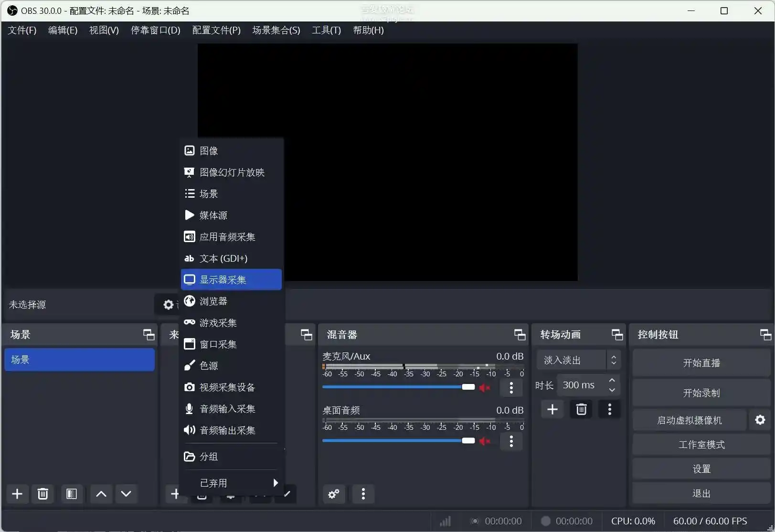775x532 pixels.
Task: Pop out the 混音器 panel
Action: point(520,334)
